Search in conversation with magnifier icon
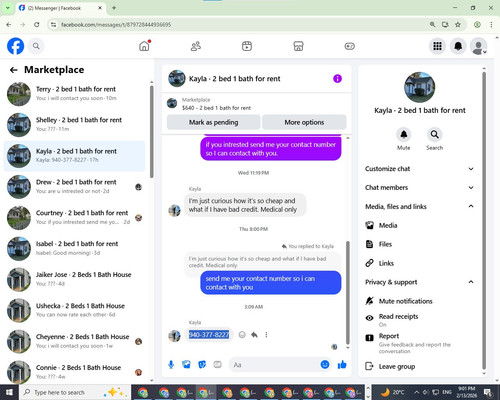This screenshot has height=400, width=500. pos(434,135)
